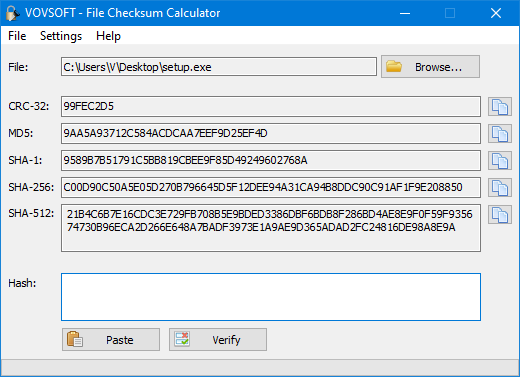This screenshot has width=520, height=377.
Task: Click the Verify button
Action: (218, 340)
